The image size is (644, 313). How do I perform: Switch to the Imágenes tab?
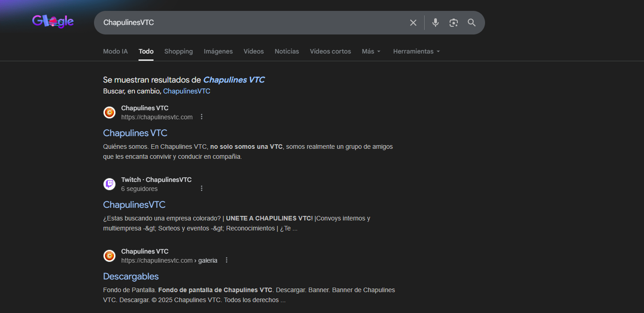tap(218, 51)
